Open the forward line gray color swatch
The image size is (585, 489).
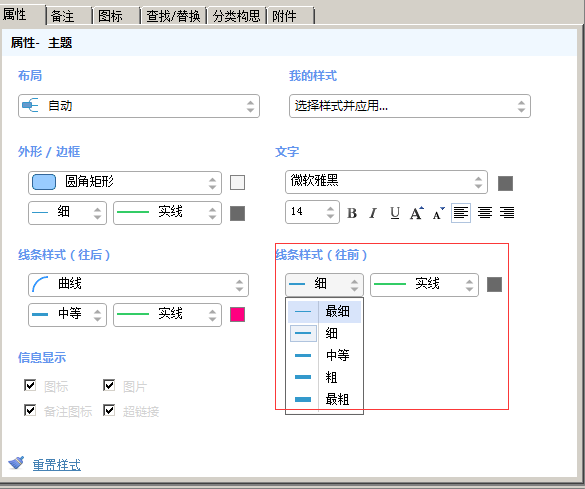[x=494, y=284]
